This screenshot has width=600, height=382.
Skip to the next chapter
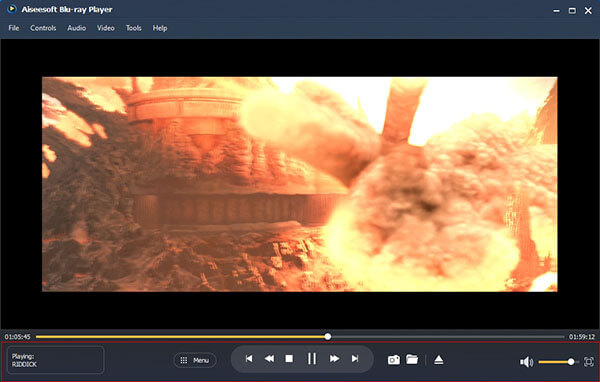click(x=355, y=359)
